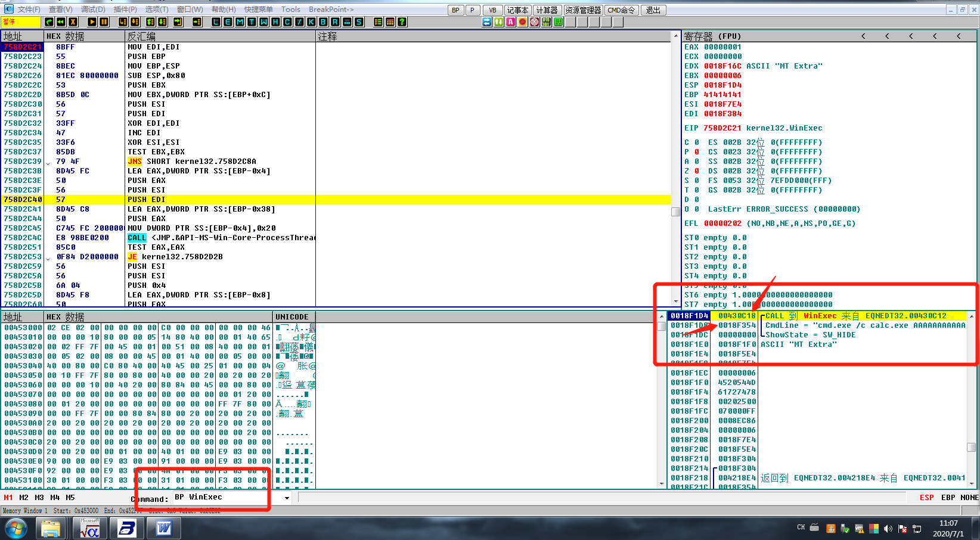
Task: Click the 资源管理器 button
Action: point(583,10)
